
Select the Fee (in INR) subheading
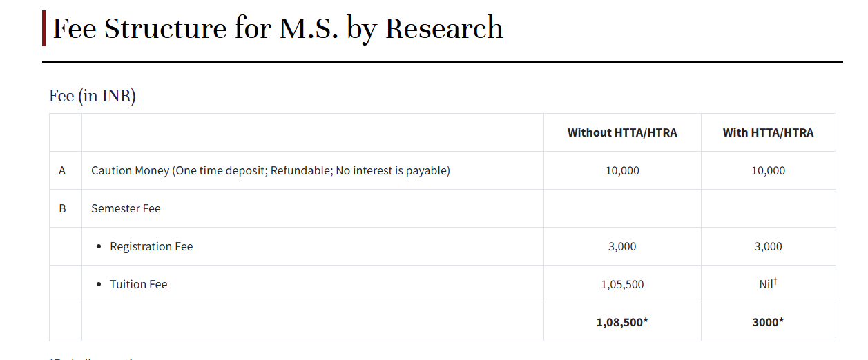[x=93, y=96]
